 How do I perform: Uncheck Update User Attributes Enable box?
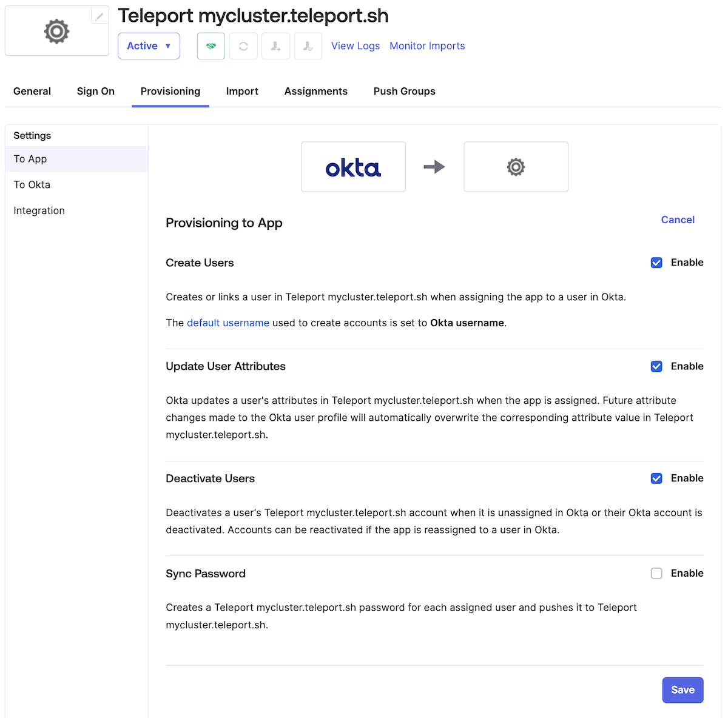pos(656,366)
